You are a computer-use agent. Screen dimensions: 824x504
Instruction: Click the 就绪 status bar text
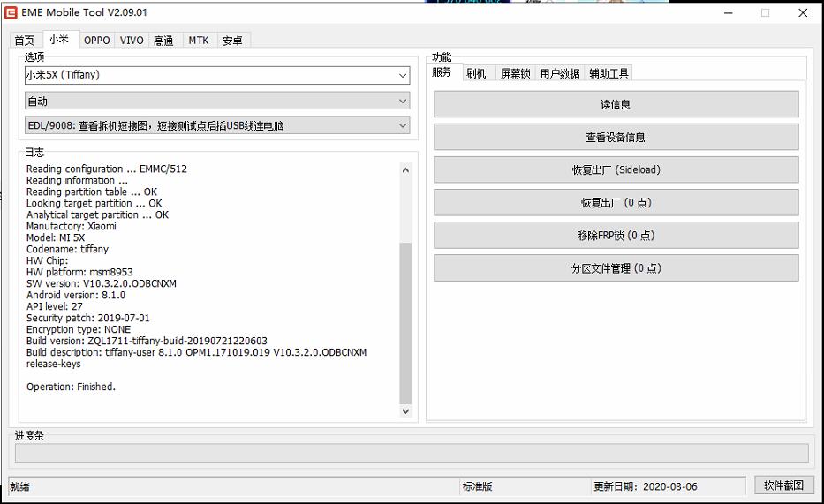20,486
